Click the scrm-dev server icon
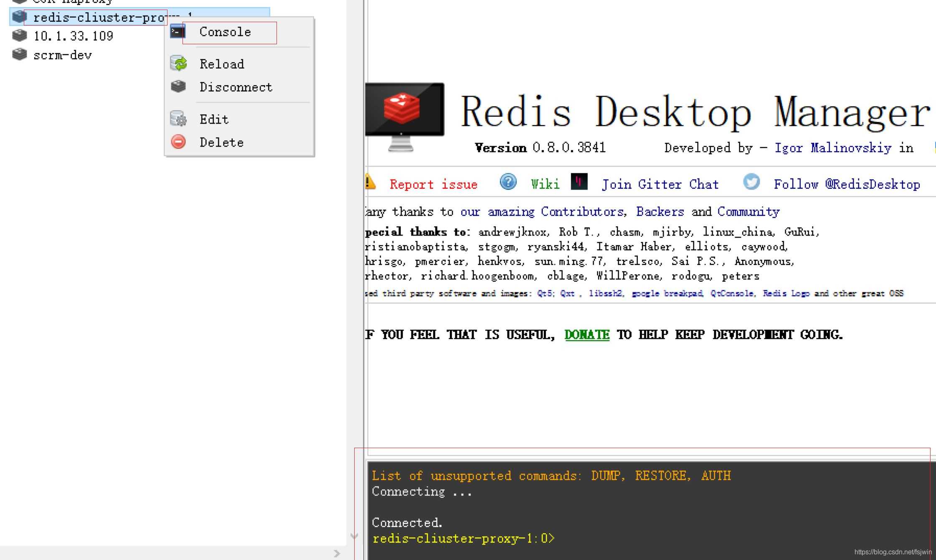This screenshot has width=936, height=560. 19,54
